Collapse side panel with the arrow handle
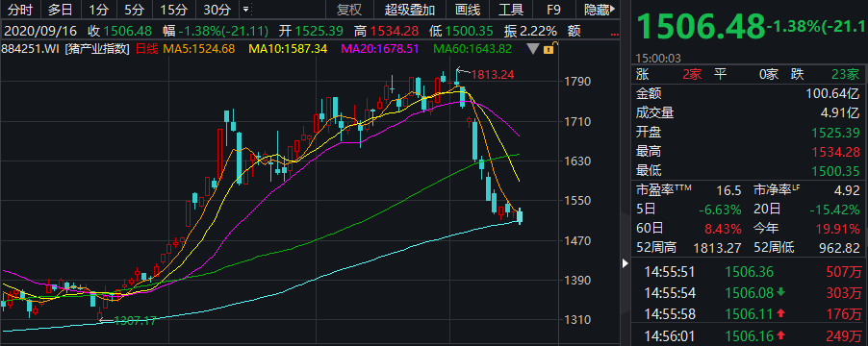This screenshot has height=346, width=868. [x=625, y=263]
